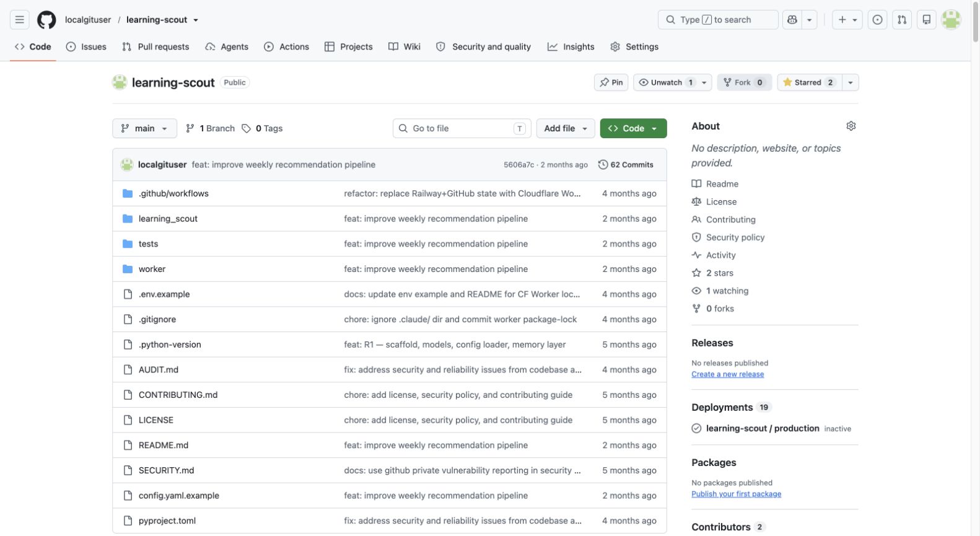Viewport: 980px width, 536px height.
Task: Click the Fork button
Action: pyautogui.click(x=744, y=82)
